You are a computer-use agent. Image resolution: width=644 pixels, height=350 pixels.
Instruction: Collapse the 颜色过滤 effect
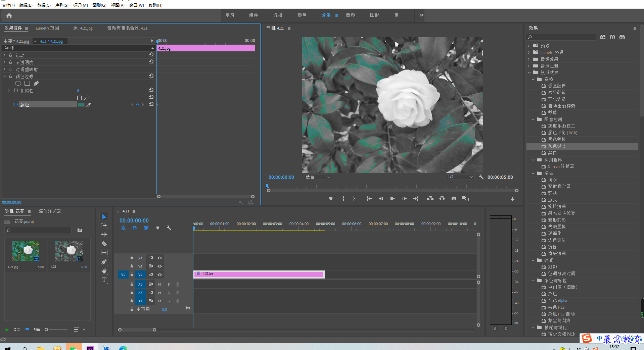pyautogui.click(x=5, y=77)
